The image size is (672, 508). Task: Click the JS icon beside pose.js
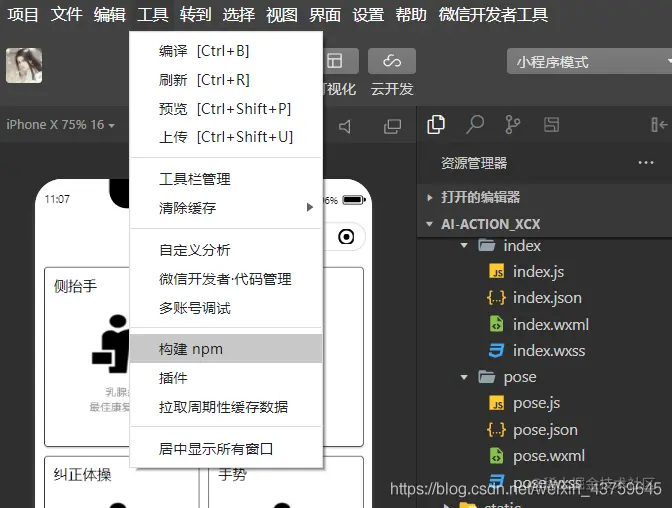(497, 403)
